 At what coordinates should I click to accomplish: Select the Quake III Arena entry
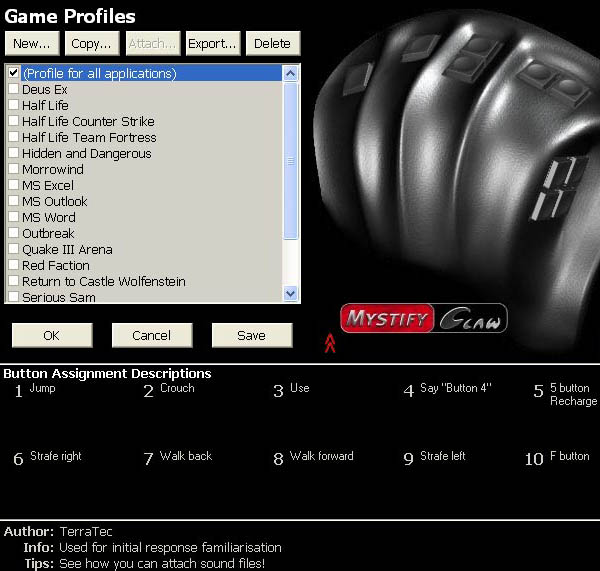[67, 250]
